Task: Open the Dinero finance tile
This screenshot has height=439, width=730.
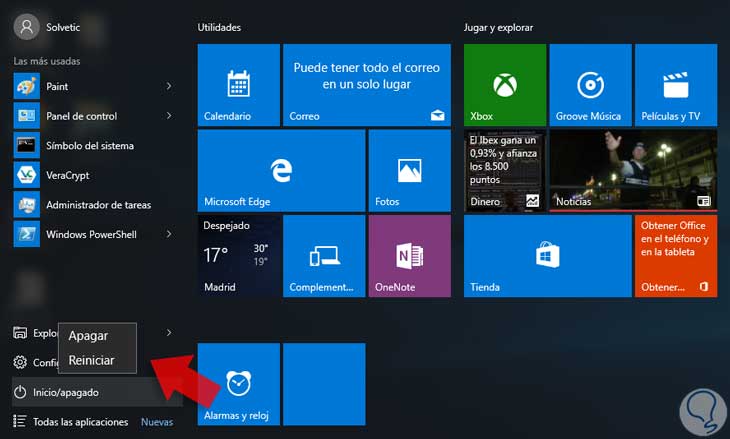Action: point(505,170)
